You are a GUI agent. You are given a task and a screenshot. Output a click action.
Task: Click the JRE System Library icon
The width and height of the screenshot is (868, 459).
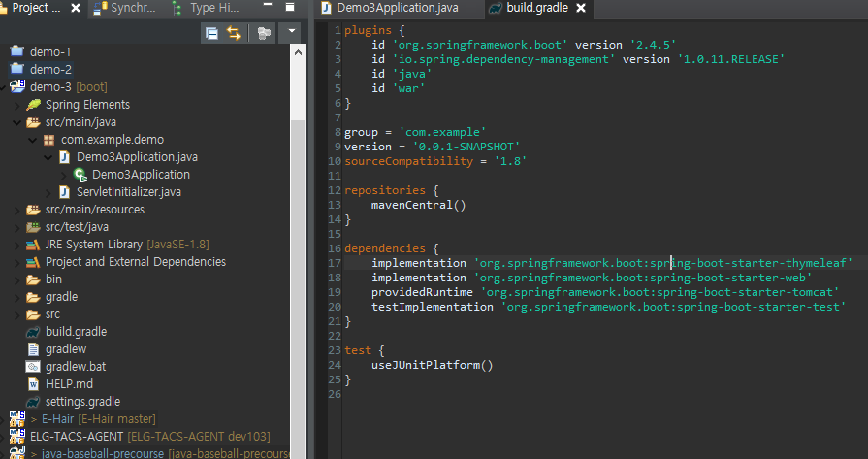coord(33,245)
